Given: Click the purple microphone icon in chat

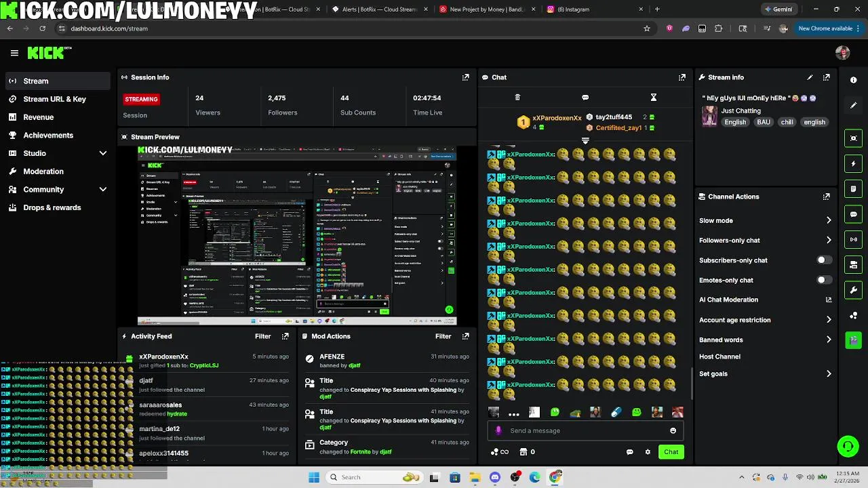Looking at the screenshot, I should 498,430.
